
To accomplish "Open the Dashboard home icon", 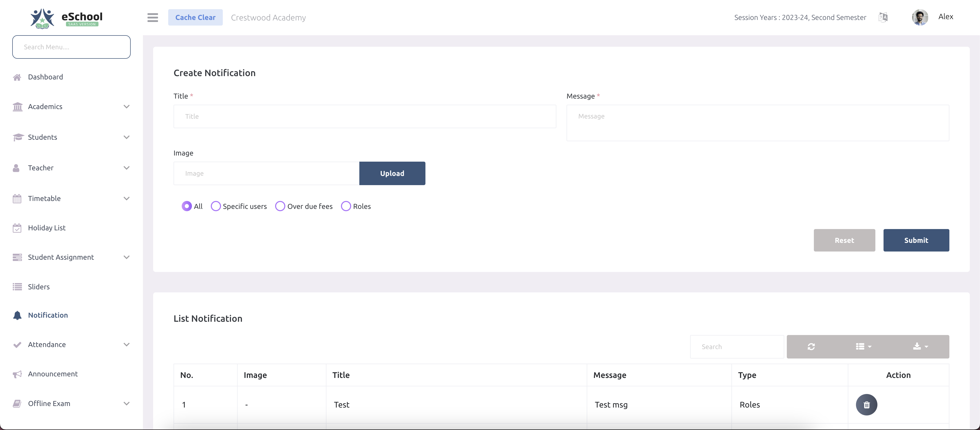I will pyautogui.click(x=17, y=77).
